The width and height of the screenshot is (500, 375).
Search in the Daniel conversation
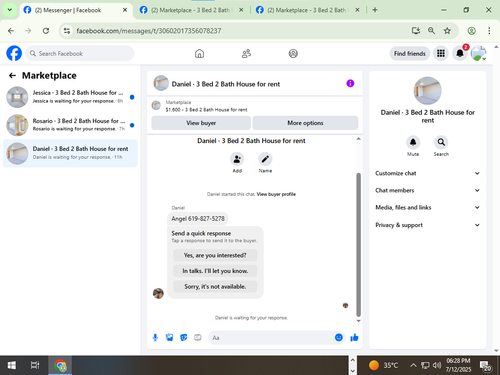tap(441, 142)
